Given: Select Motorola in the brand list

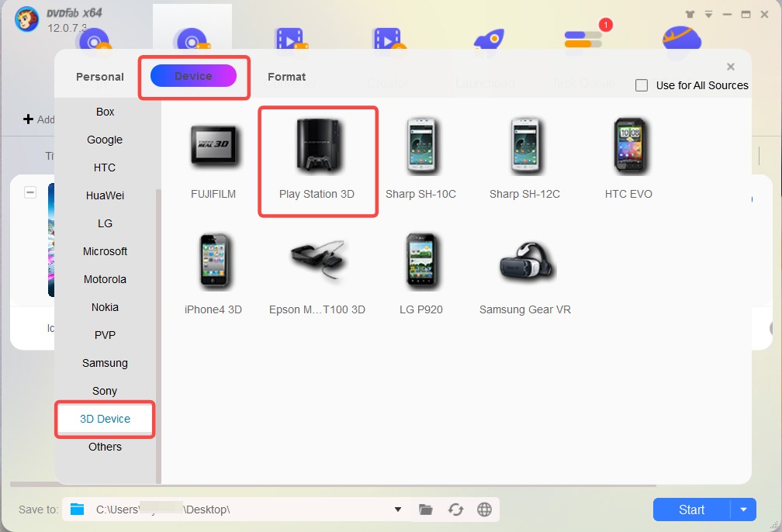Looking at the screenshot, I should click(106, 279).
